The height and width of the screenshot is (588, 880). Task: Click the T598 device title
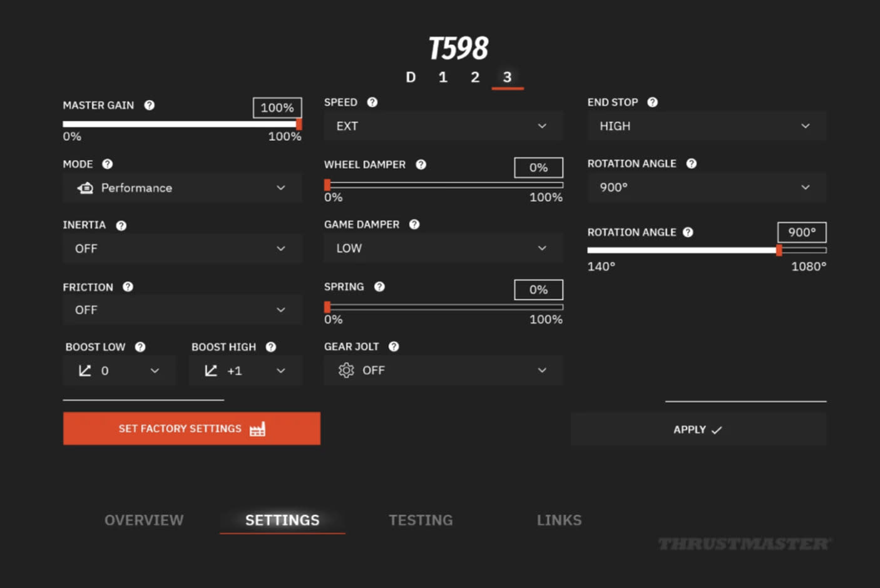[x=459, y=48]
